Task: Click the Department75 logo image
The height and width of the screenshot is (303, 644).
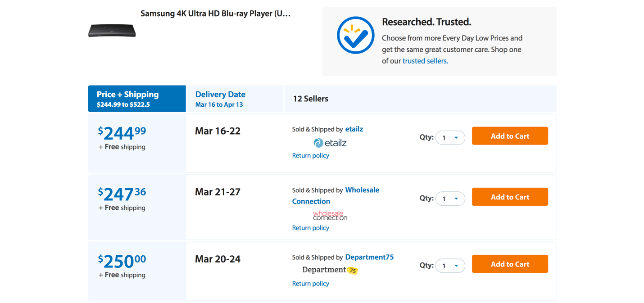Action: click(x=330, y=270)
